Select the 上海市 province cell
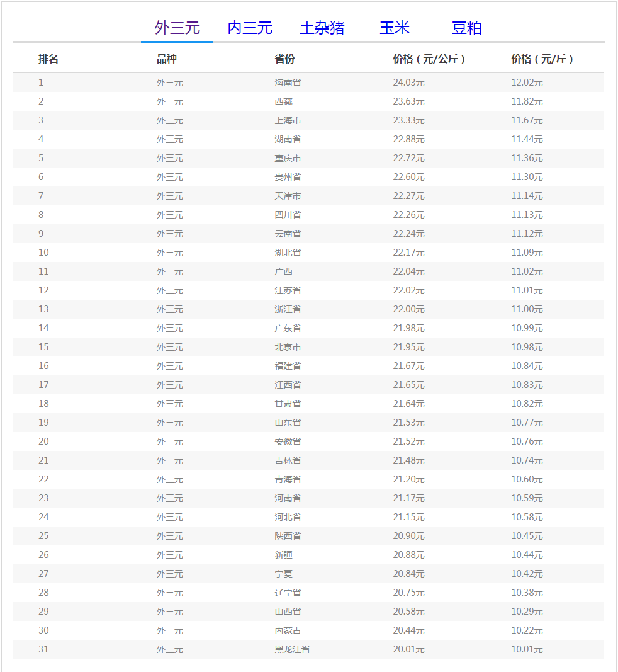The image size is (618, 672). click(x=288, y=120)
